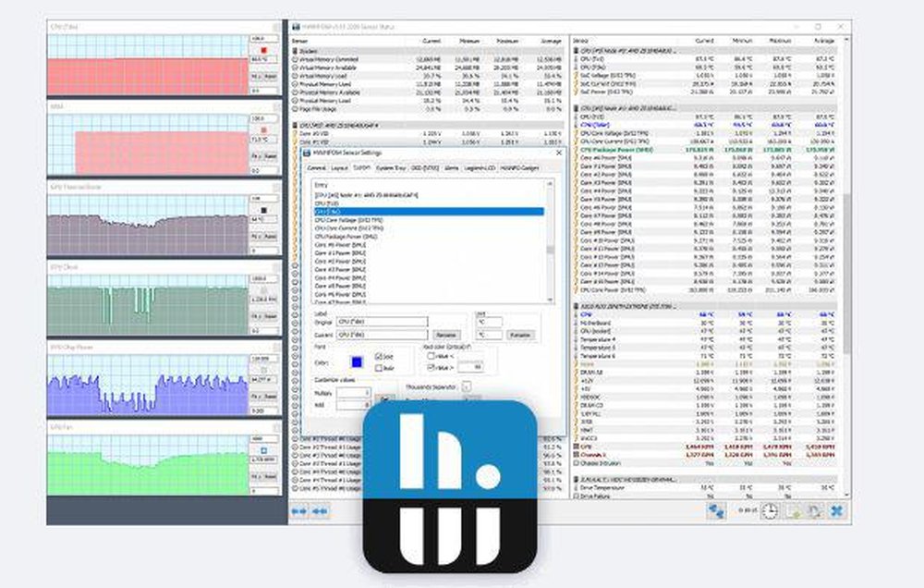This screenshot has height=588, width=924.
Task: Click the blue font color swatch
Action: 357,361
